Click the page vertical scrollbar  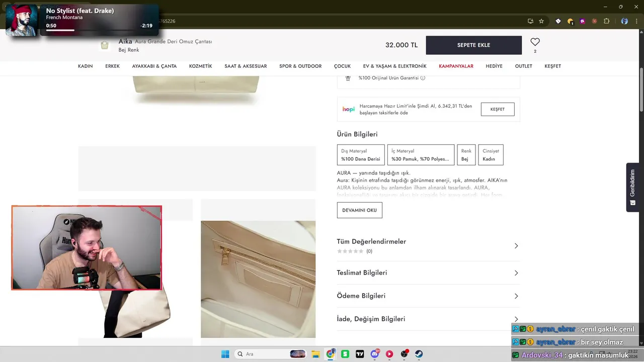(x=641, y=90)
